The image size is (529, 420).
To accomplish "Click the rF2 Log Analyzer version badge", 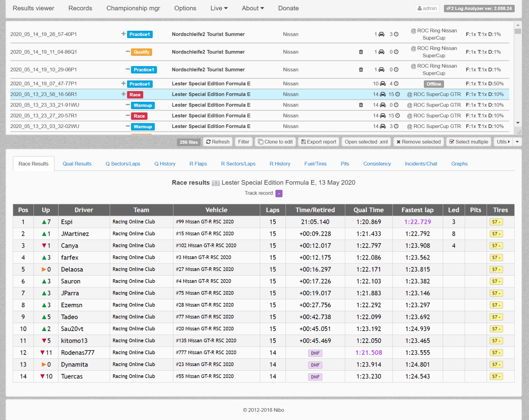I will click(x=479, y=8).
